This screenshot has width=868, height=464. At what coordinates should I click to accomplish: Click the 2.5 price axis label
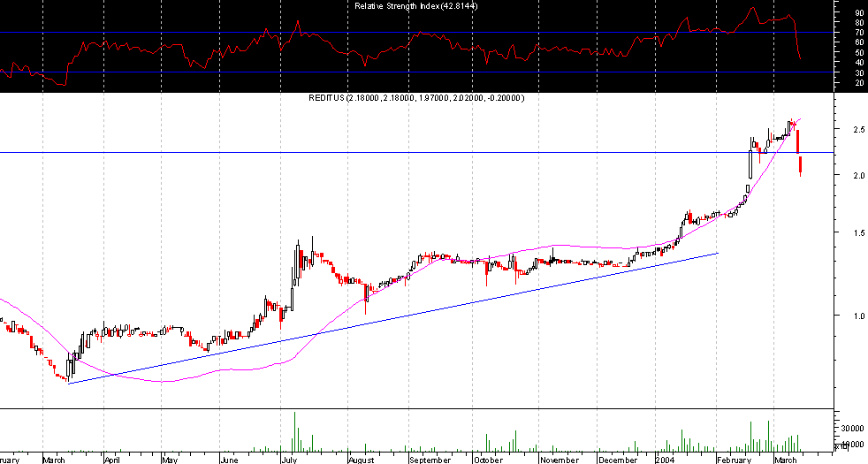coord(859,129)
